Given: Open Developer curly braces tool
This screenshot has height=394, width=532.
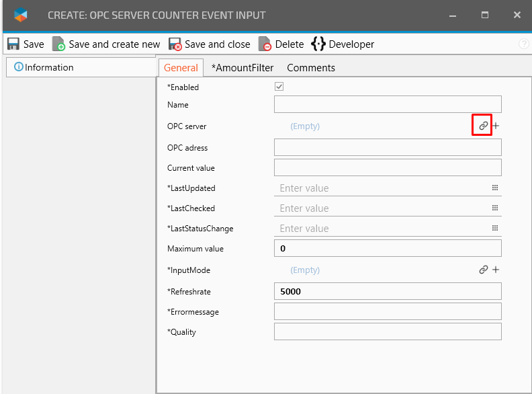Looking at the screenshot, I should 318,44.
